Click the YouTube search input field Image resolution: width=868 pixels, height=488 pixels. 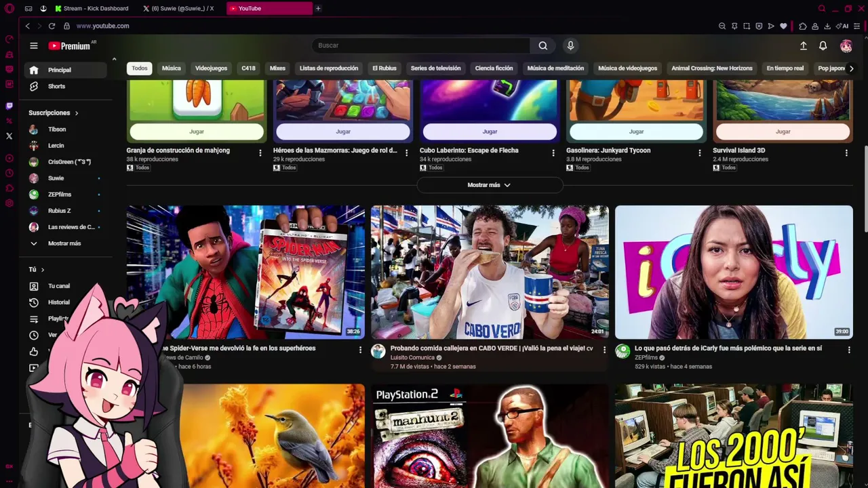[421, 45]
